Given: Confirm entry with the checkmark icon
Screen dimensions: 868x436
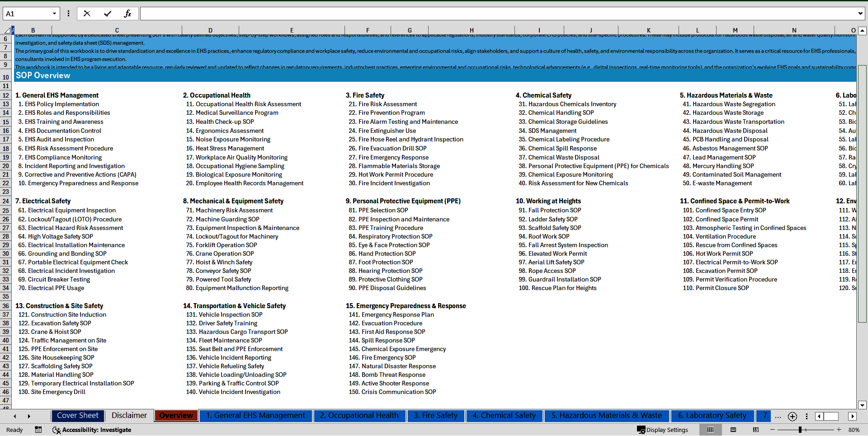Looking at the screenshot, I should 108,14.
